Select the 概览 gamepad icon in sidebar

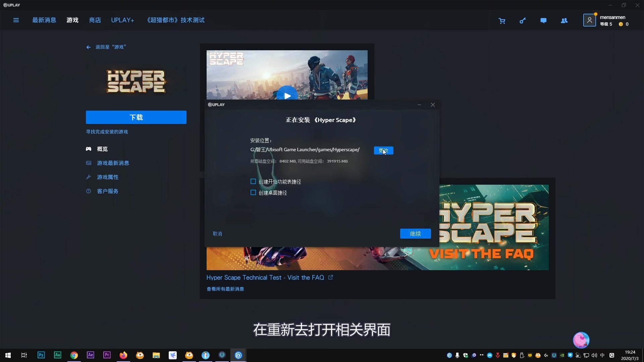(88, 149)
